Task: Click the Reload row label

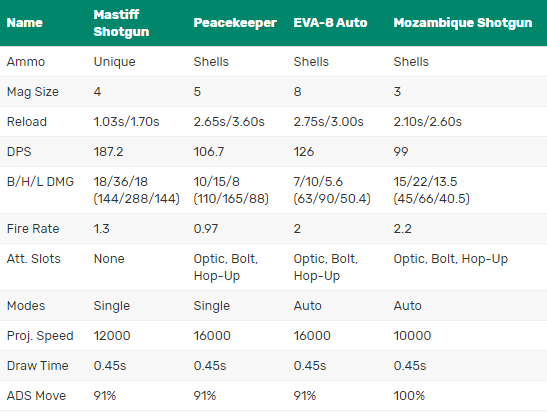Action: (27, 122)
